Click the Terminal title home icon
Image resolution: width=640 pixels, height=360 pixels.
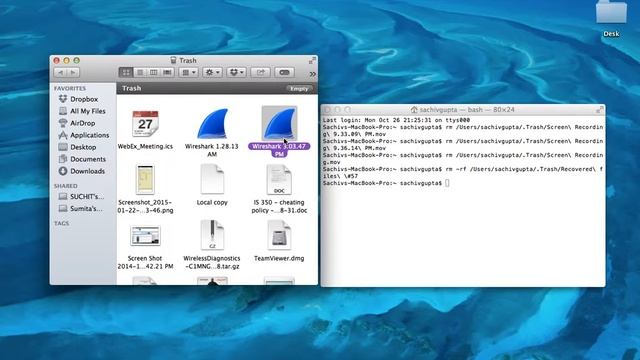(414, 110)
